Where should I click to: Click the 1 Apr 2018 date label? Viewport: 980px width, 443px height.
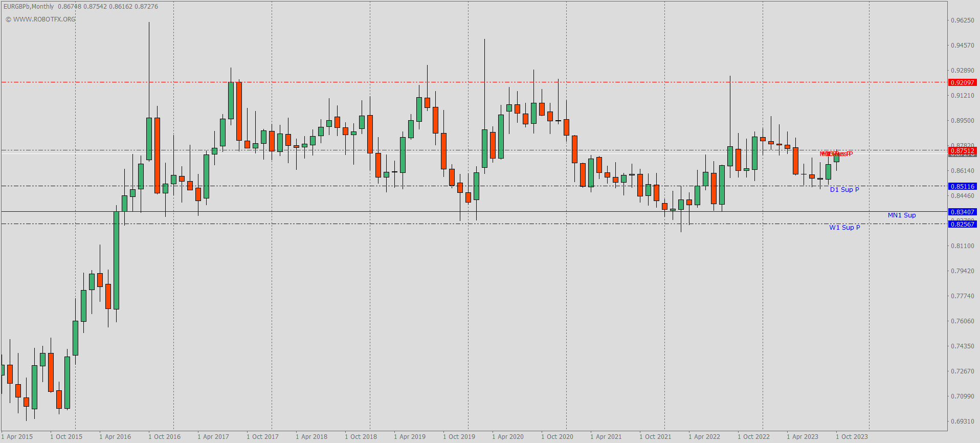(x=311, y=437)
